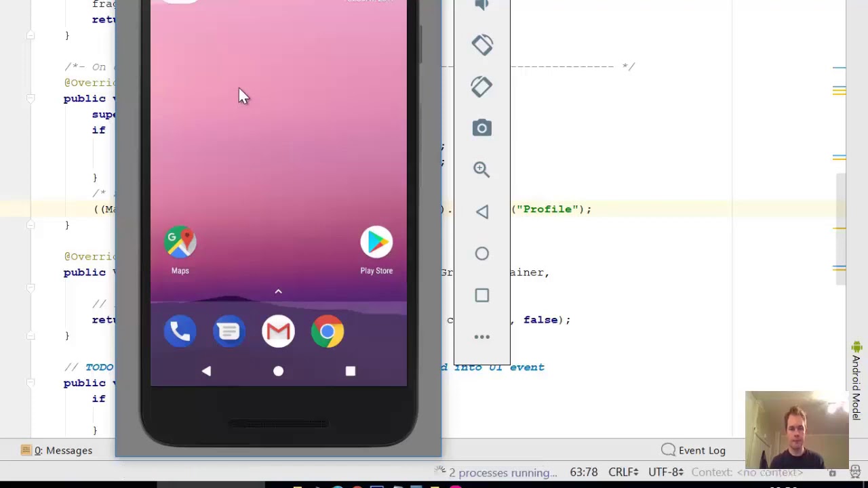
Task: Tap the phone's on-screen home navigation button
Action: [x=278, y=371]
